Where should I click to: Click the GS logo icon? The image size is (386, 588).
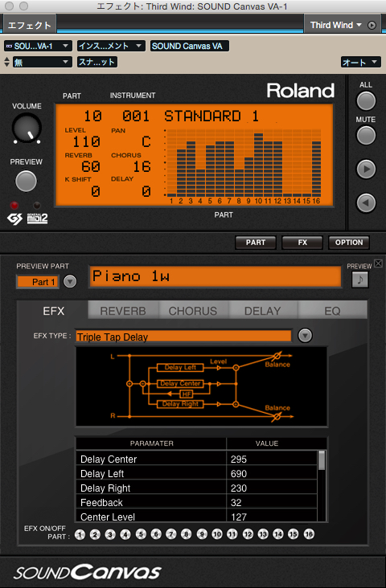pos(14,219)
